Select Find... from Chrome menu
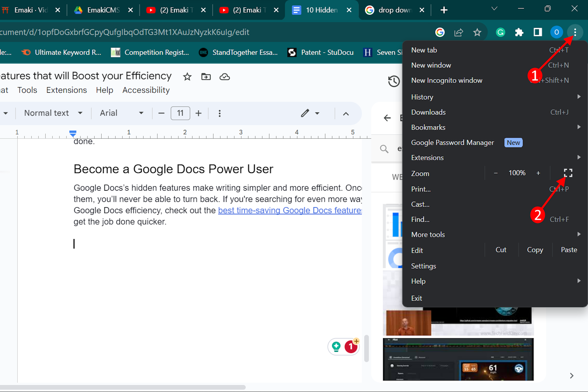The height and width of the screenshot is (392, 588). point(420,219)
